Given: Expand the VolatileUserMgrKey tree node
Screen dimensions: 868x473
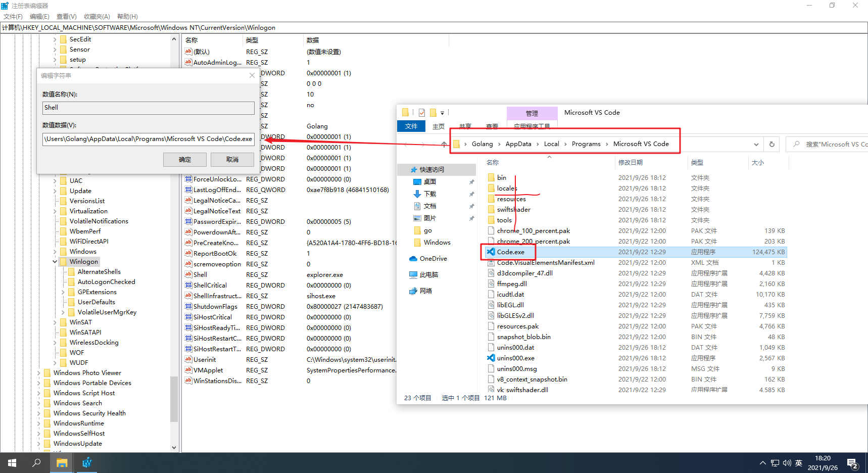Looking at the screenshot, I should click(63, 312).
